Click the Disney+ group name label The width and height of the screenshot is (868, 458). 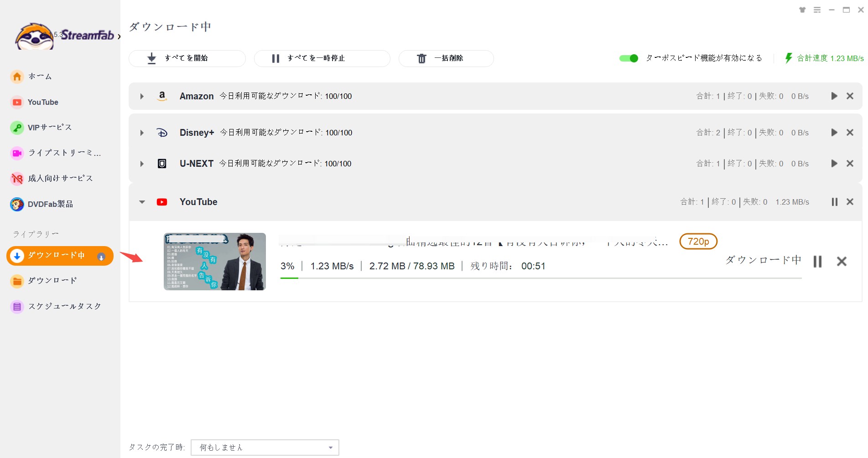point(197,133)
